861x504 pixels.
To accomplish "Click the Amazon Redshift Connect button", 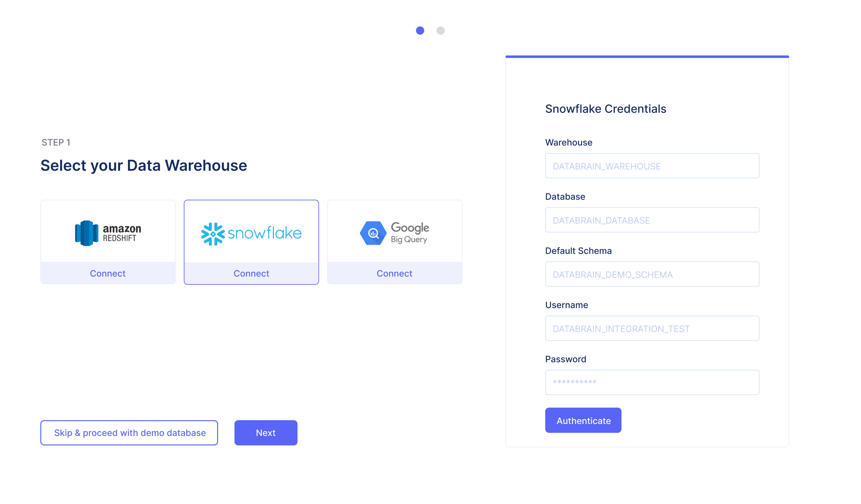I will click(x=108, y=273).
